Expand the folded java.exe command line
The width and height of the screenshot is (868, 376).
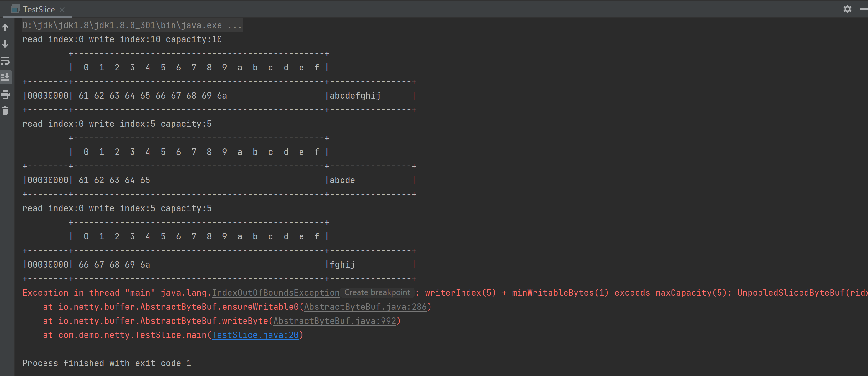[235, 25]
